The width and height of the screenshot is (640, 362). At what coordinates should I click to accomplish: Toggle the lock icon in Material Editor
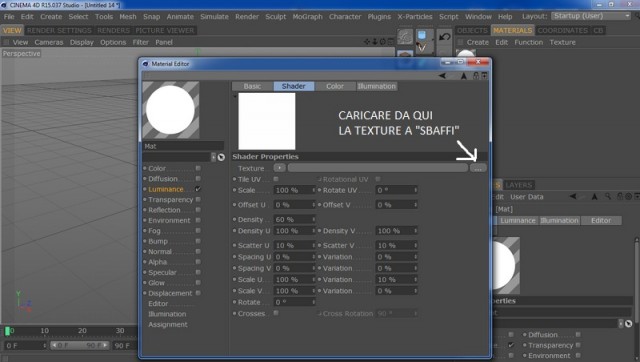tap(476, 76)
